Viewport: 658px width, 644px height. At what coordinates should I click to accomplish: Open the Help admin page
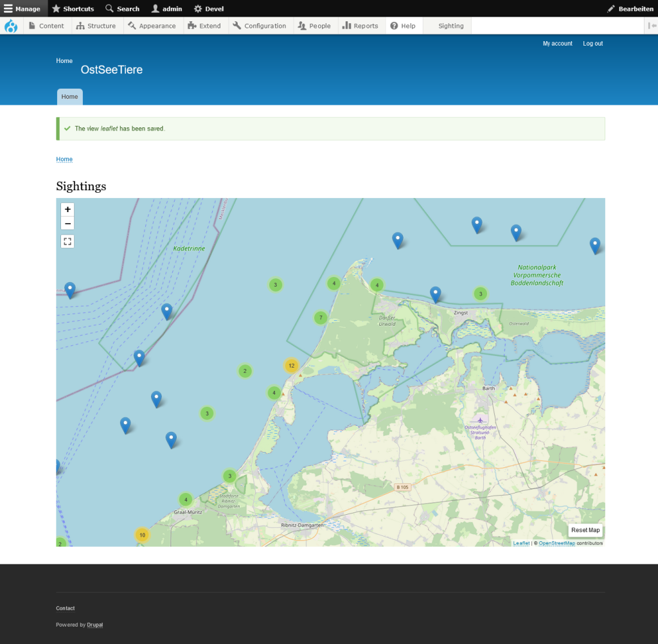pos(404,26)
